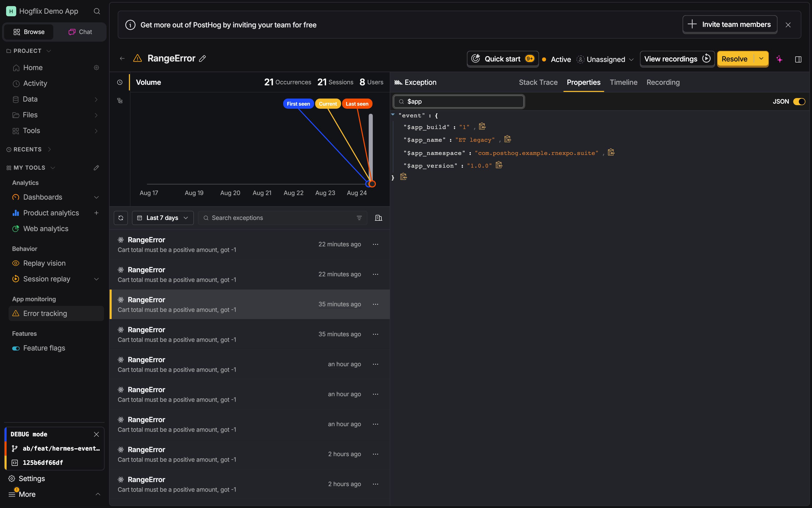
Task: Click the breakdown icon below the clock
Action: (120, 101)
